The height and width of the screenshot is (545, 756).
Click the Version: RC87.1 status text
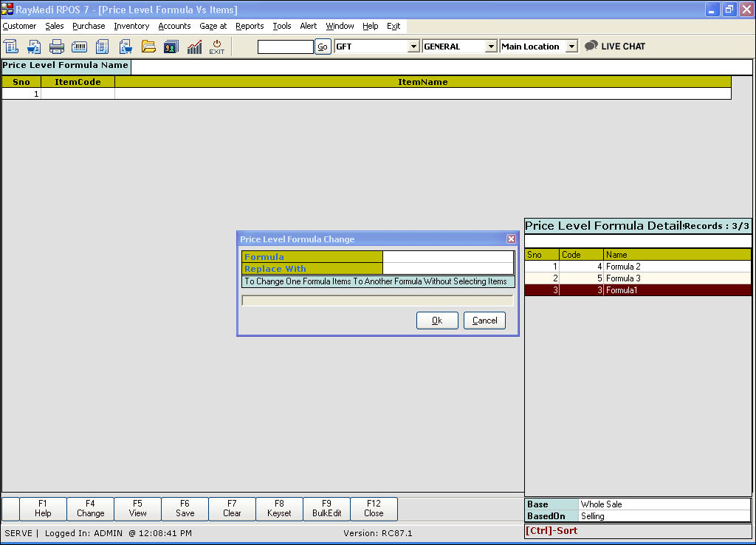click(377, 533)
